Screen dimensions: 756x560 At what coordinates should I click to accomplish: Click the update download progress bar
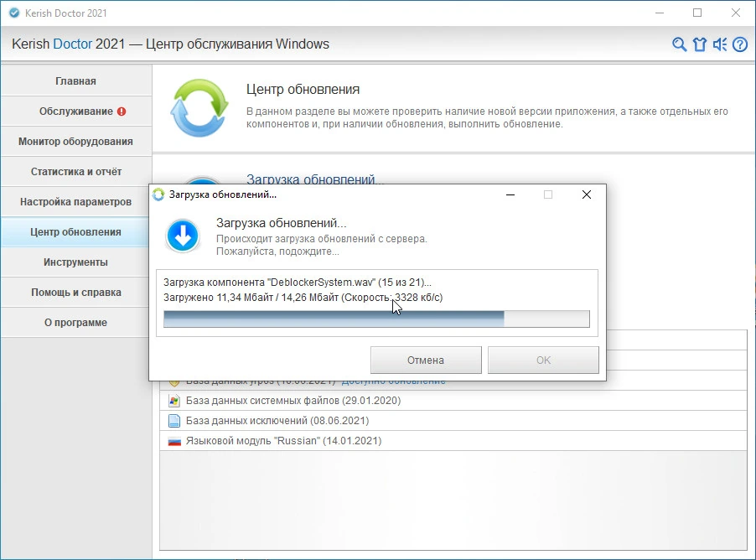tap(376, 319)
